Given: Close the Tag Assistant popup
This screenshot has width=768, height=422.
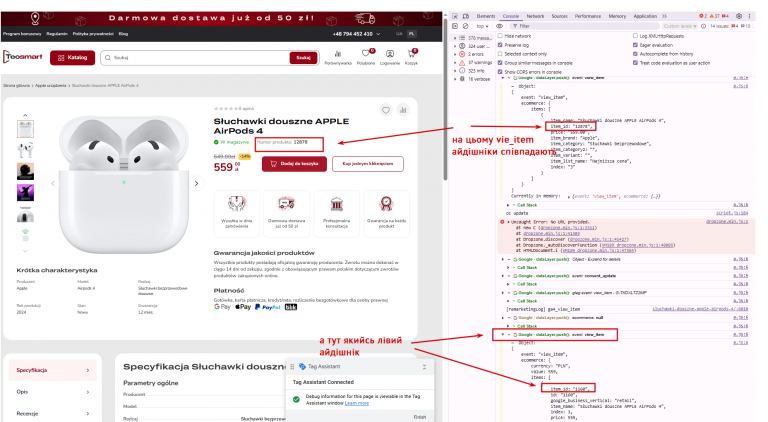Looking at the screenshot, I should pyautogui.click(x=424, y=367).
